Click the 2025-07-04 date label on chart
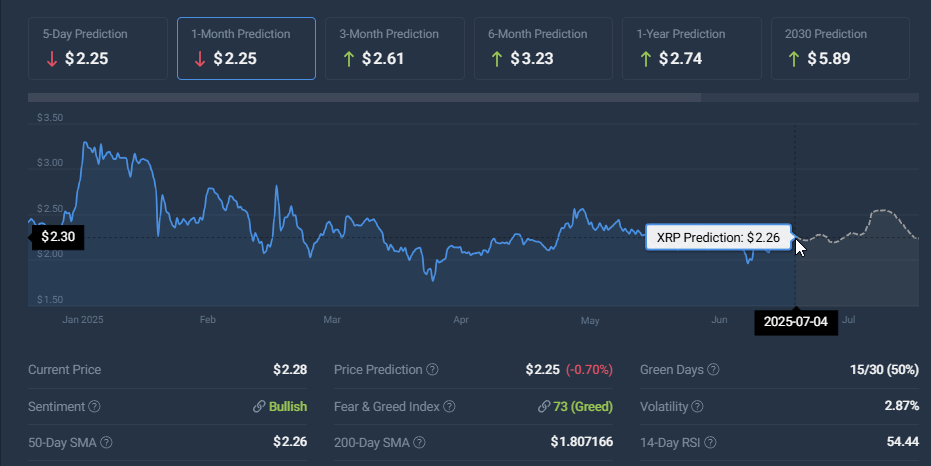Screen dimensions: 931x466 pyautogui.click(x=796, y=322)
